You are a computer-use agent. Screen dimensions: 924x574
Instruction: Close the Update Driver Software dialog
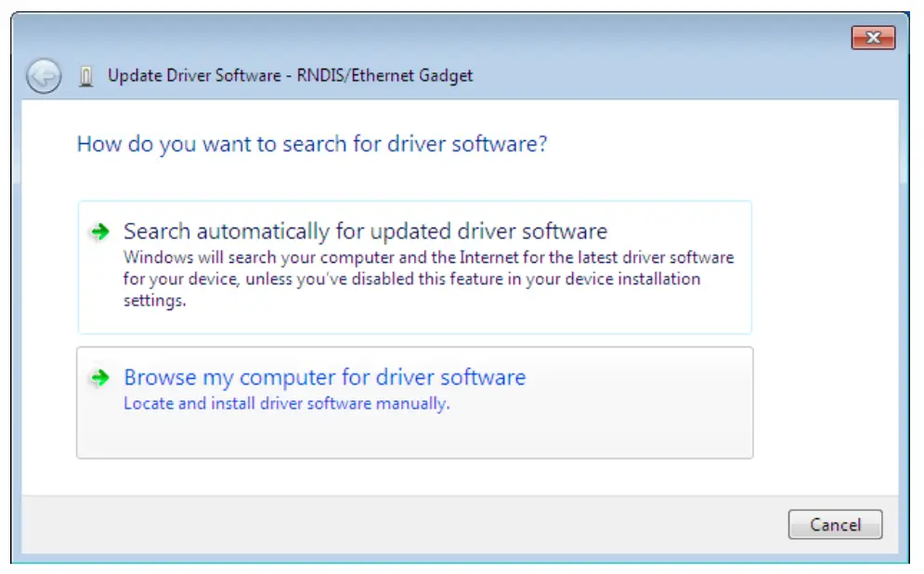click(873, 38)
